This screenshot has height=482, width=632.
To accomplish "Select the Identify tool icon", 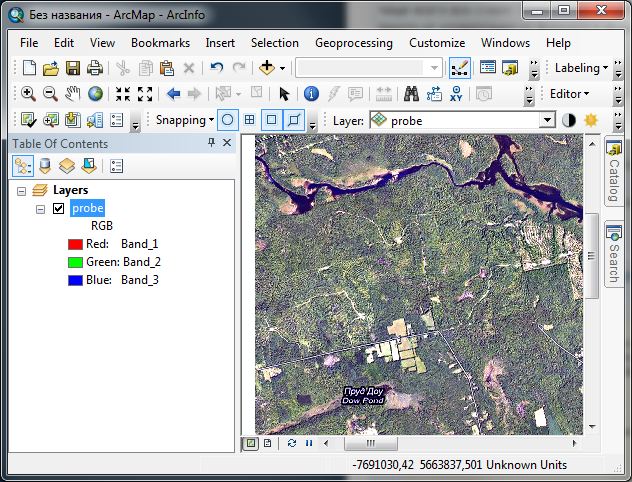I will (x=310, y=94).
